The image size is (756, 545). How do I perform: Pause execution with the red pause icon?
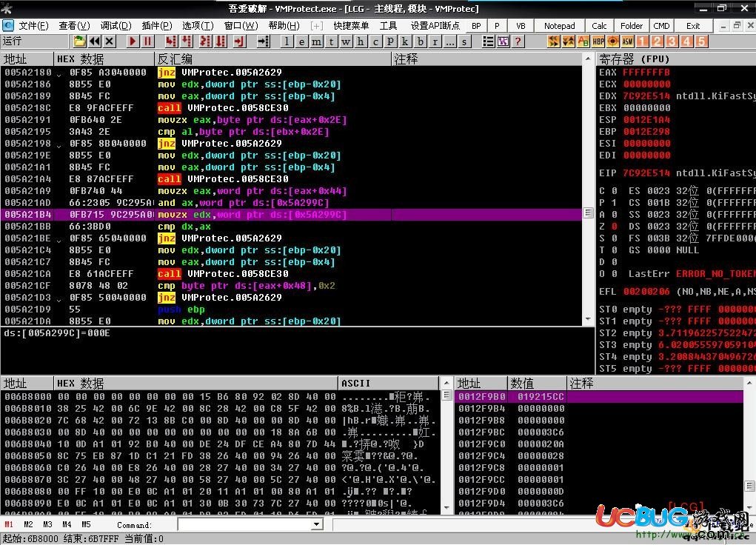coord(147,41)
